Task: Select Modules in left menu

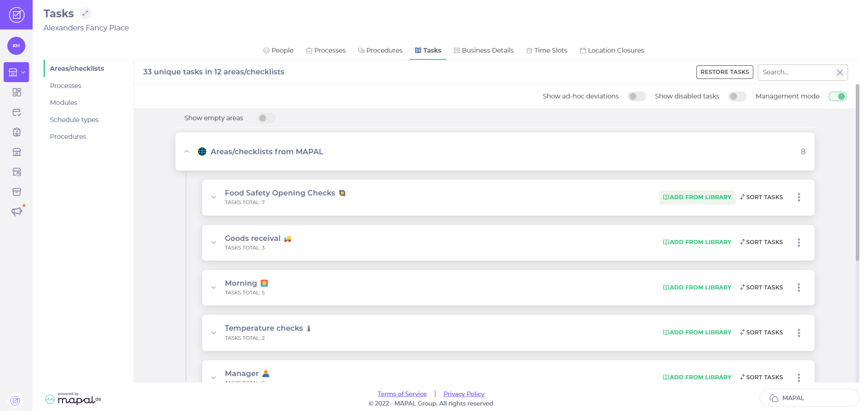Action: (x=63, y=103)
